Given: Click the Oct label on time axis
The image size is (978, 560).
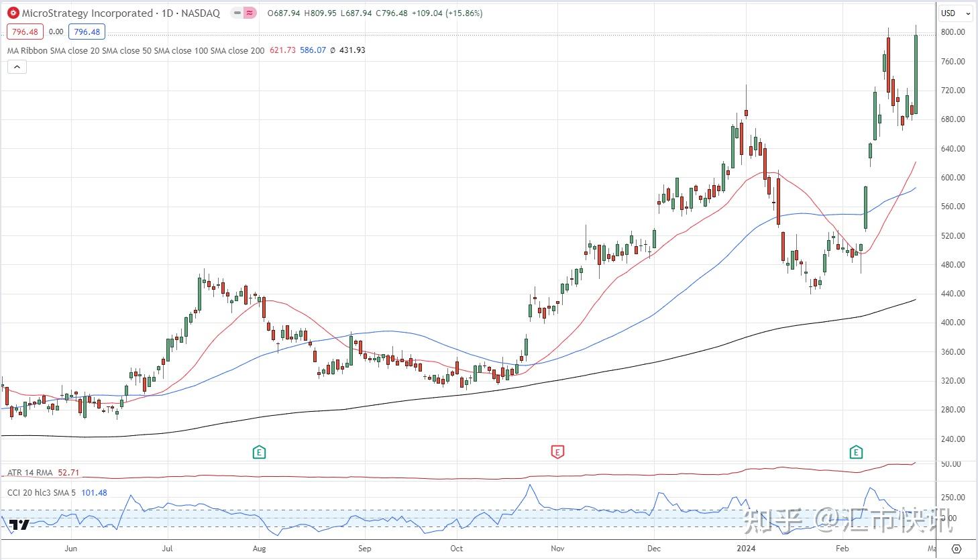Looking at the screenshot, I should click(x=457, y=548).
